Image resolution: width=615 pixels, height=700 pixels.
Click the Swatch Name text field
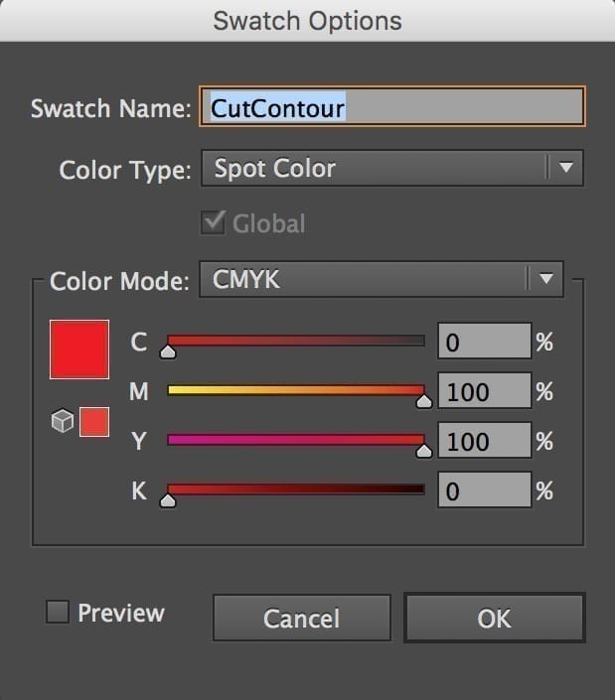click(392, 107)
